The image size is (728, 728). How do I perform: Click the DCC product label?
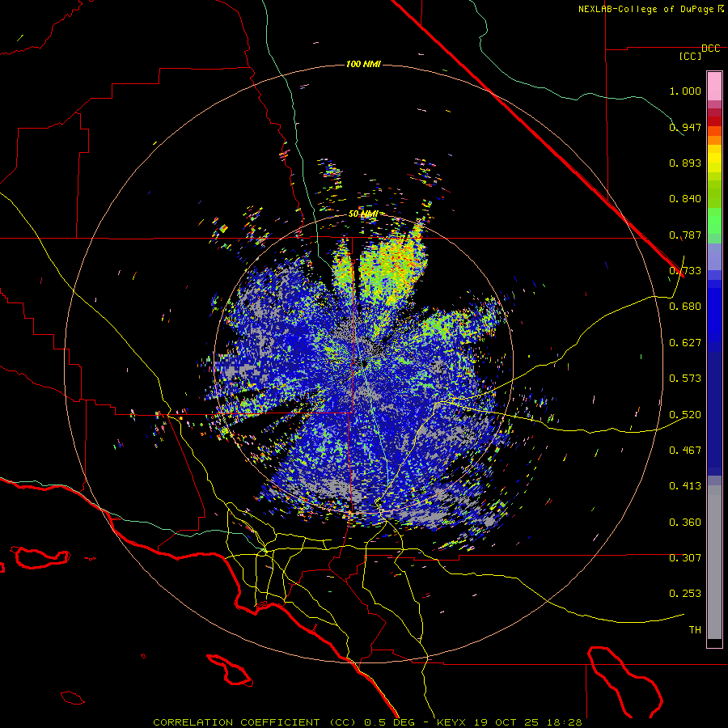(710, 49)
